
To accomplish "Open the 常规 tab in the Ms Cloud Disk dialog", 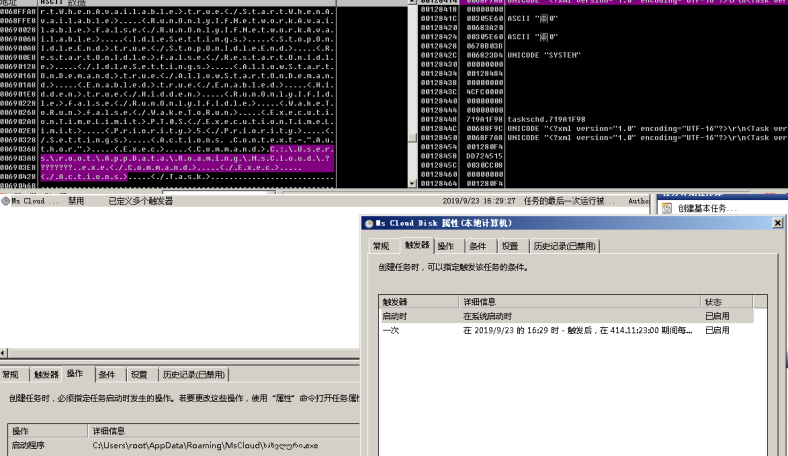I will point(380,246).
